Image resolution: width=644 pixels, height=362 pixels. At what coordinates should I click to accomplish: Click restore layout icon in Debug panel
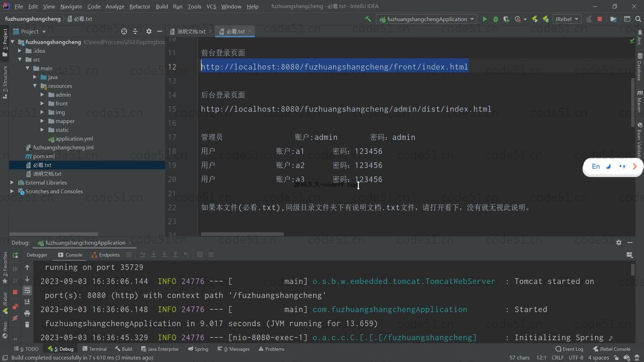630,255
